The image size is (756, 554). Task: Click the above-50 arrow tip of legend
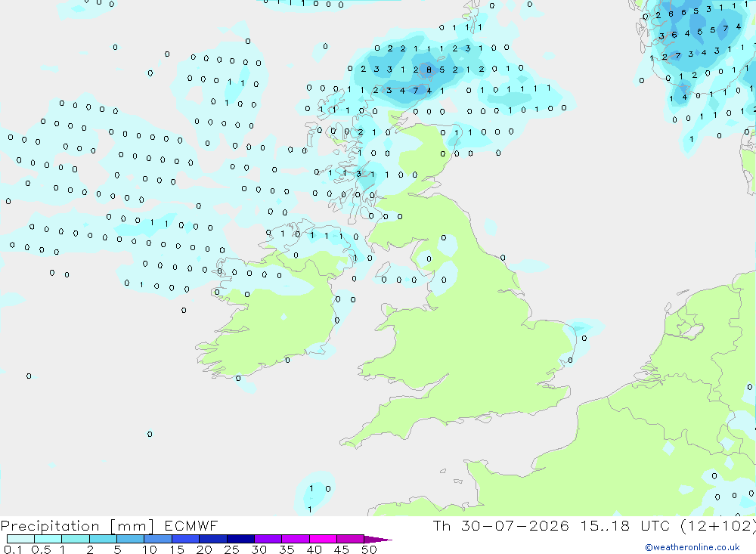pos(379,540)
